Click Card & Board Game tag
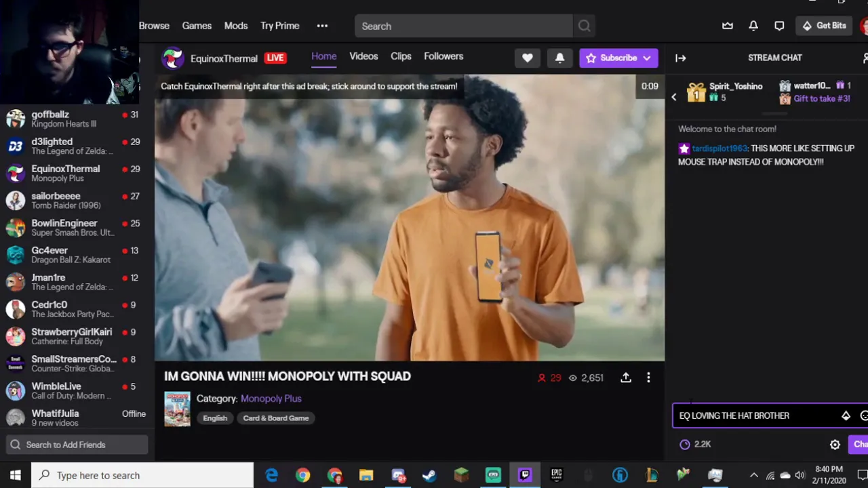 point(276,418)
